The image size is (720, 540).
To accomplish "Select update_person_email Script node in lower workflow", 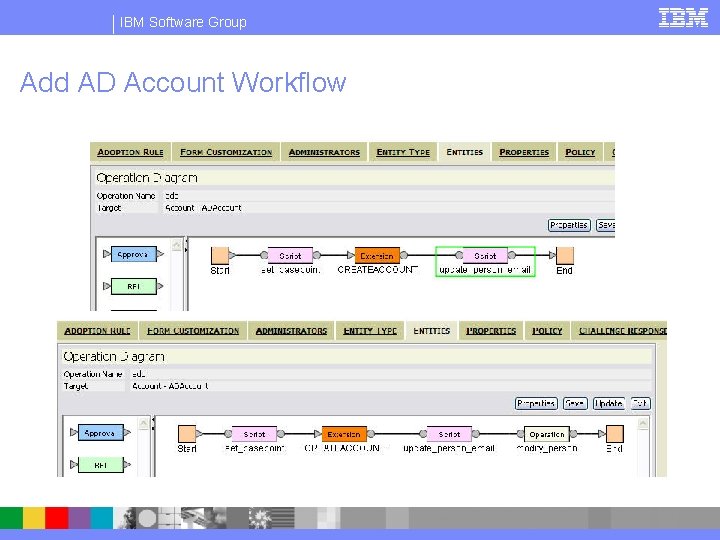I will click(x=449, y=434).
